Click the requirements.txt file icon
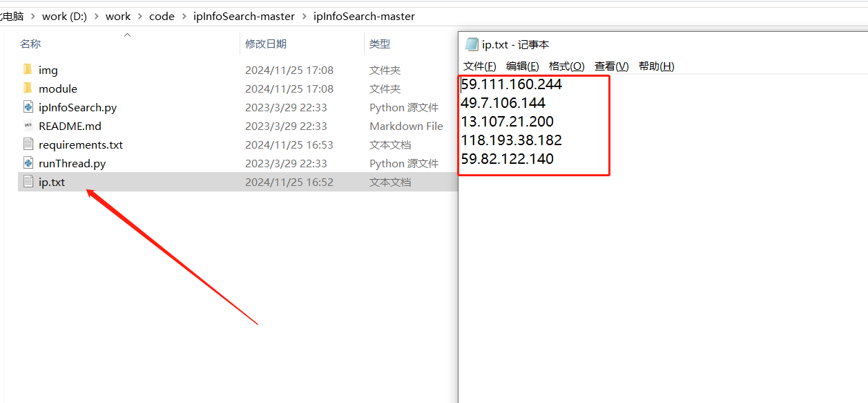Viewport: 868px width, 403px height. point(28,144)
